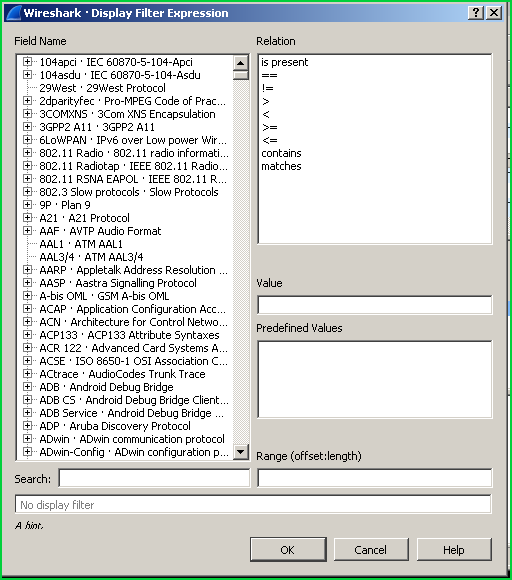This screenshot has height=580, width=512.
Task: Select ADB CS Debug Bridge Client
Action: 134,400
